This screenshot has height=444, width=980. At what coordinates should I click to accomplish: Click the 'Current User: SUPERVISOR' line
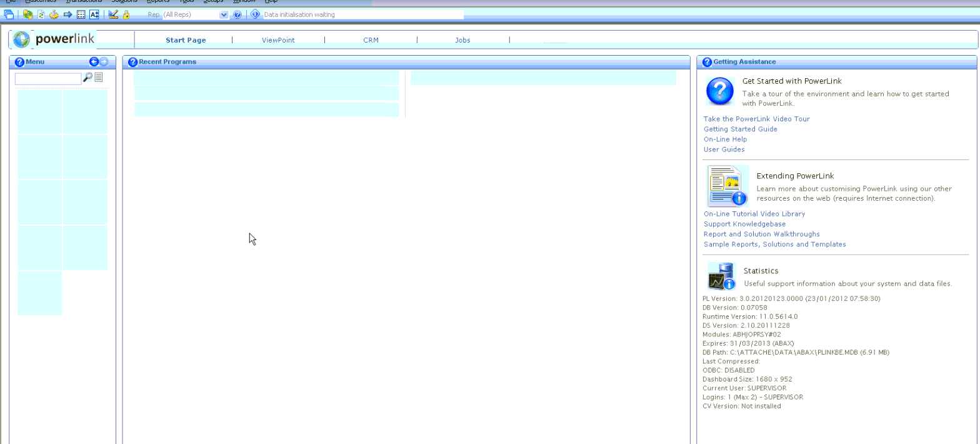click(744, 388)
